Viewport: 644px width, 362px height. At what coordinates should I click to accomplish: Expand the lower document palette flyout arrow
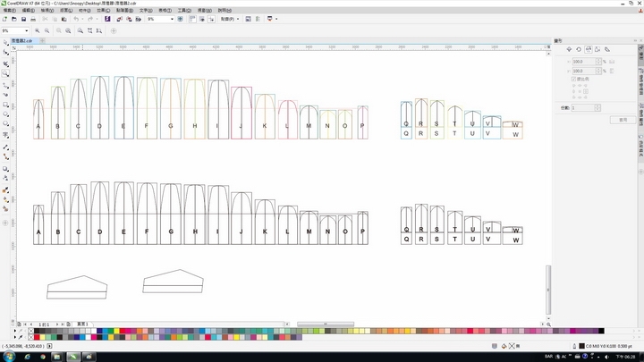[x=15, y=337]
